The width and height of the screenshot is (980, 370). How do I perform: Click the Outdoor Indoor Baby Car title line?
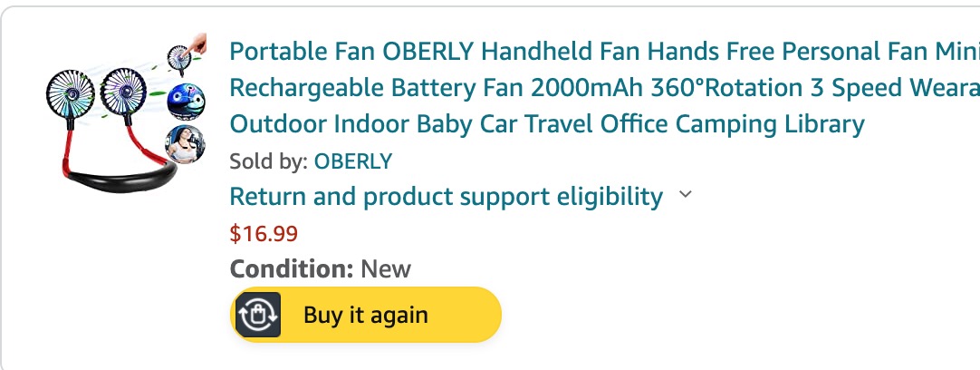click(546, 124)
